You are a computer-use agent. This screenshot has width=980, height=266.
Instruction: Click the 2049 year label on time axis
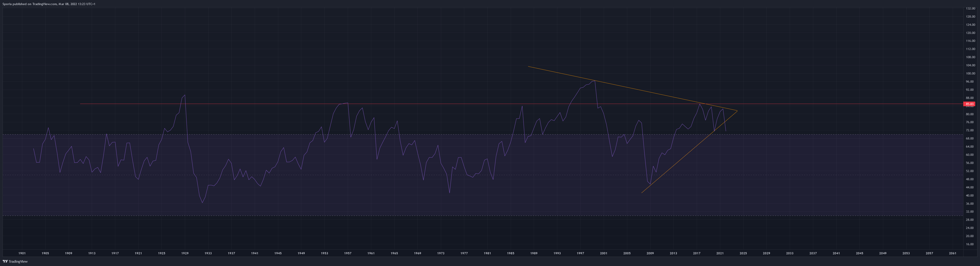click(883, 253)
